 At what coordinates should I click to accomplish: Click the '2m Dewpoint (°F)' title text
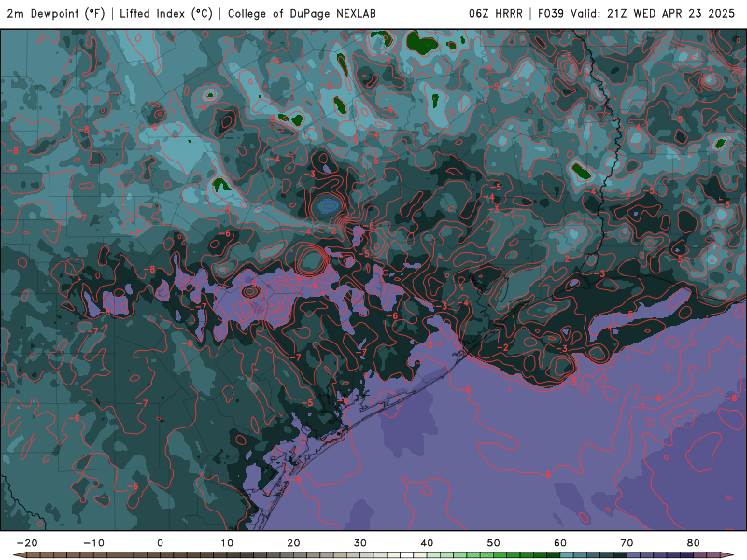click(x=56, y=13)
